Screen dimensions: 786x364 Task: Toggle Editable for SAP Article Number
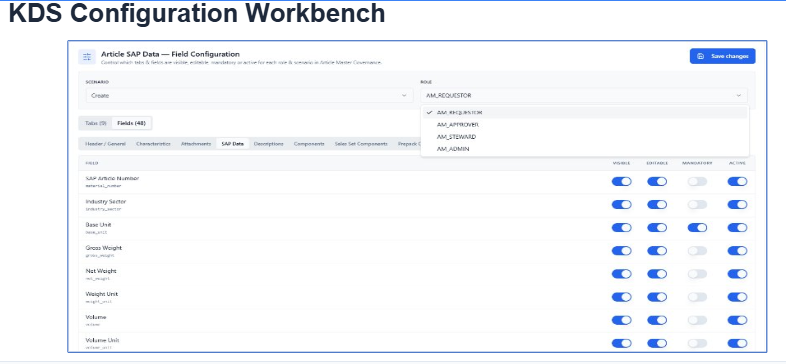click(657, 181)
